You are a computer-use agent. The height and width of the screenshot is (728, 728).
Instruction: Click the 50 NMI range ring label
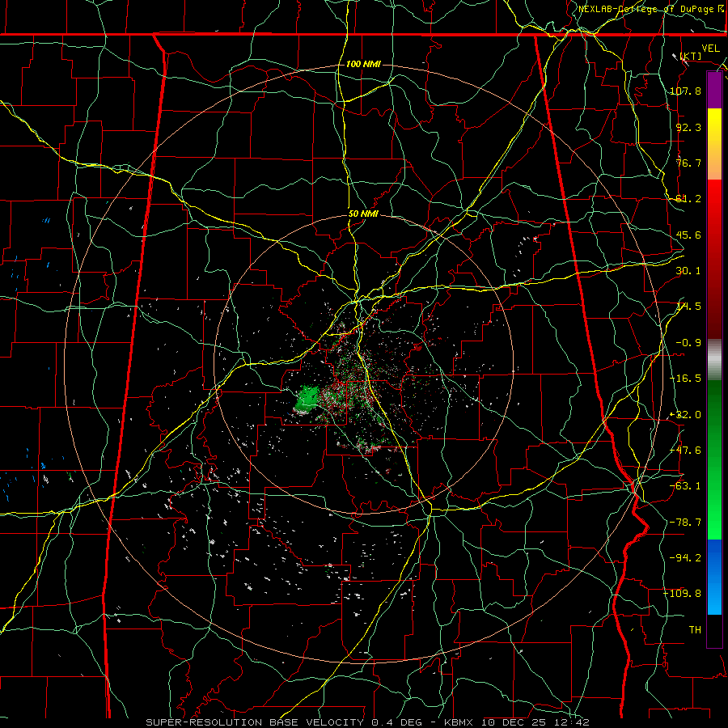pos(363,214)
